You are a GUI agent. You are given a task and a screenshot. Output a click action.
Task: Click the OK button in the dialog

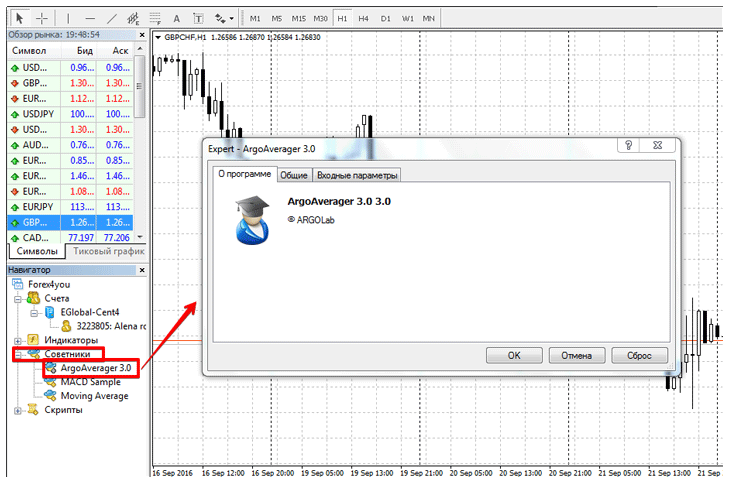[514, 355]
